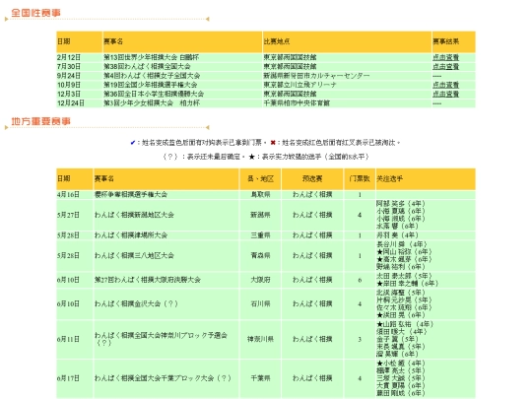The width and height of the screenshot is (532, 399).
Task: Select 第36回全日本小学生相撲優勝大会 event name
Action: tap(154, 94)
